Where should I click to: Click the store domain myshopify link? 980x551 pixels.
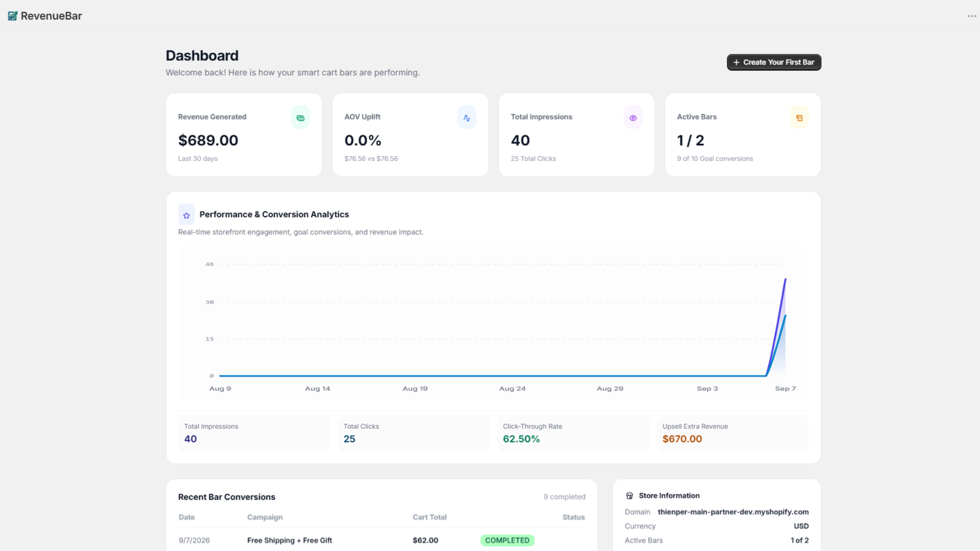click(733, 512)
